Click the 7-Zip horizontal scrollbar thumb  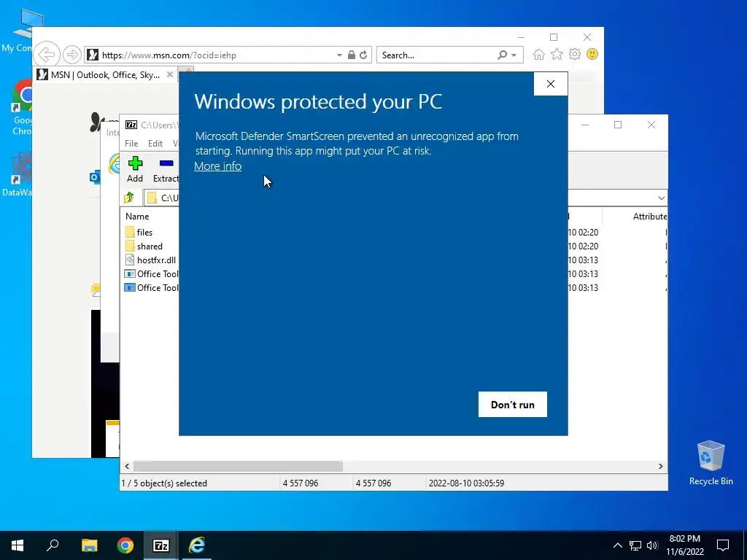coord(238,466)
